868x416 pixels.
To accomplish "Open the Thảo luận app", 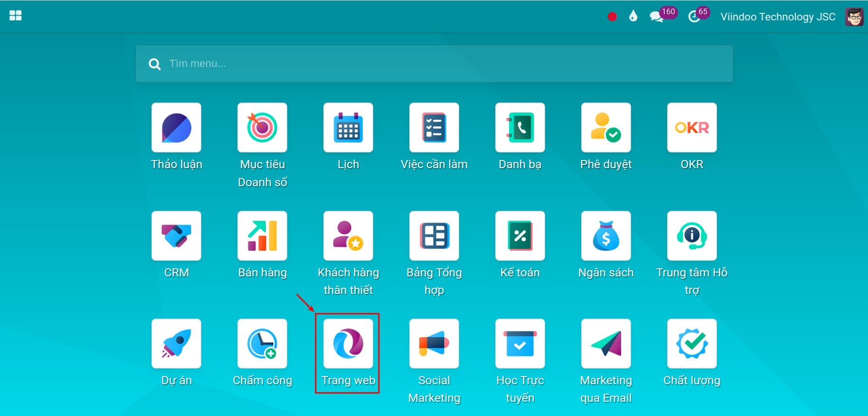I will click(x=176, y=128).
